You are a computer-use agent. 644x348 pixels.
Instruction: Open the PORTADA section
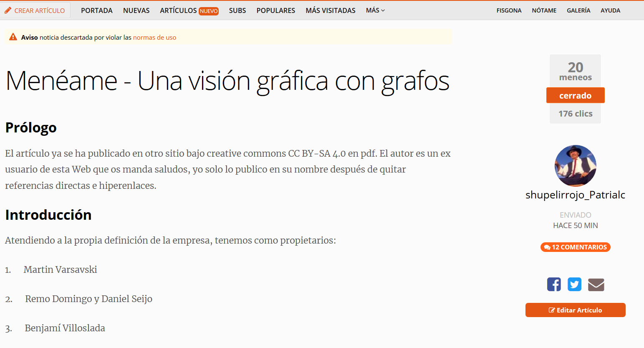[x=97, y=10]
